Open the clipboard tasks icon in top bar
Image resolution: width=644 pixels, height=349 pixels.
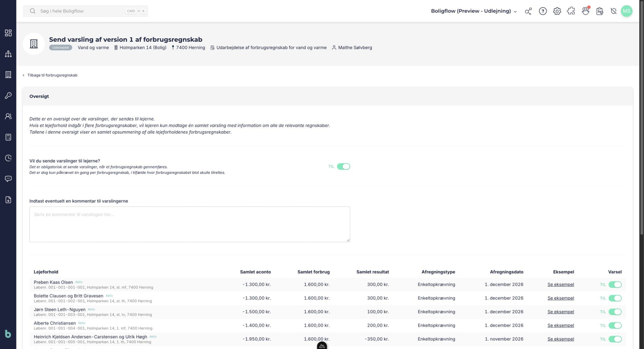tap(600, 11)
